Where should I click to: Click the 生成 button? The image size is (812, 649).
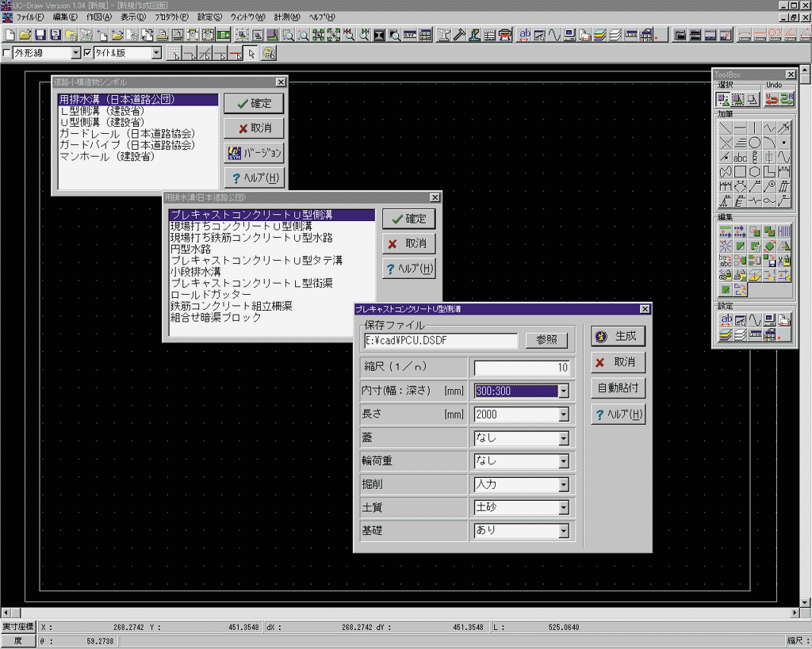coord(618,336)
